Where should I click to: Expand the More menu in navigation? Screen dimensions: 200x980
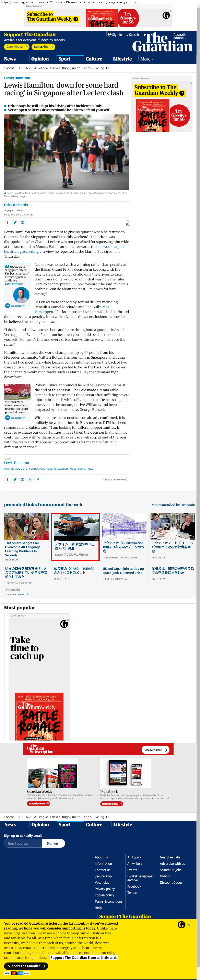[147, 59]
